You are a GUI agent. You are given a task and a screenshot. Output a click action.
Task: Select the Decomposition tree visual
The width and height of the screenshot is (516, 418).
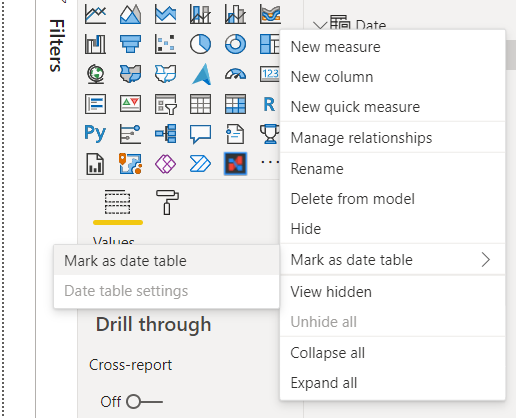165,134
